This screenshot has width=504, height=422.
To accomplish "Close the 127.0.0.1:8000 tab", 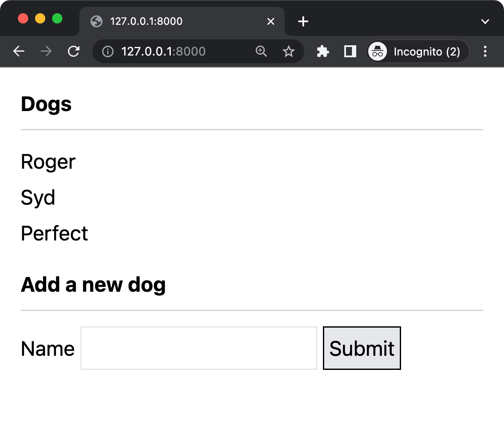I will coord(271,21).
